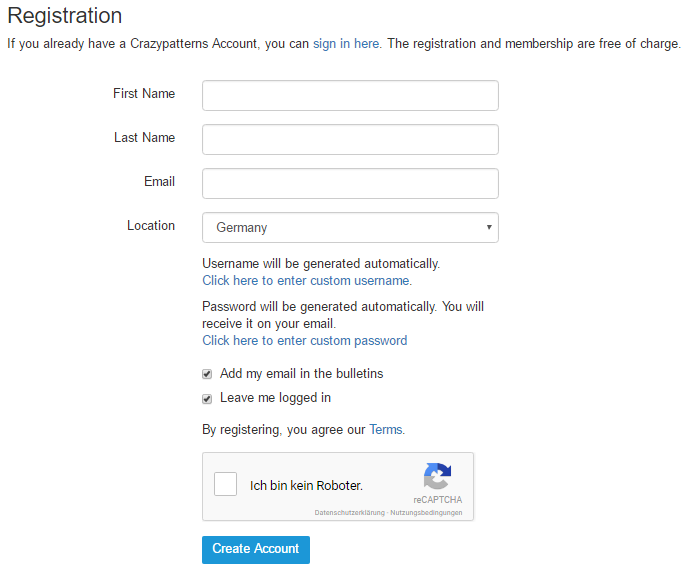The height and width of the screenshot is (578, 697).
Task: Open the Terms link
Action: 386,429
